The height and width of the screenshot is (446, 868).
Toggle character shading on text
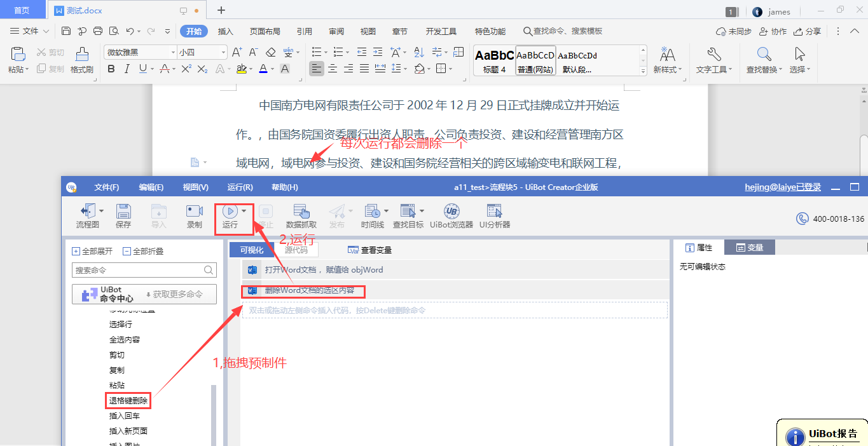pos(285,69)
